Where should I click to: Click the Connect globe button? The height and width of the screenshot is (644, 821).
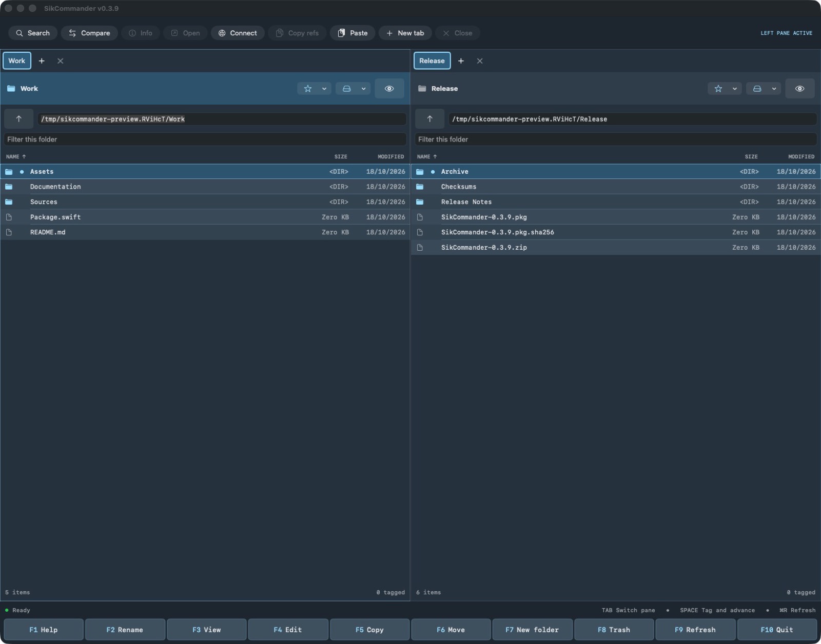(x=238, y=33)
